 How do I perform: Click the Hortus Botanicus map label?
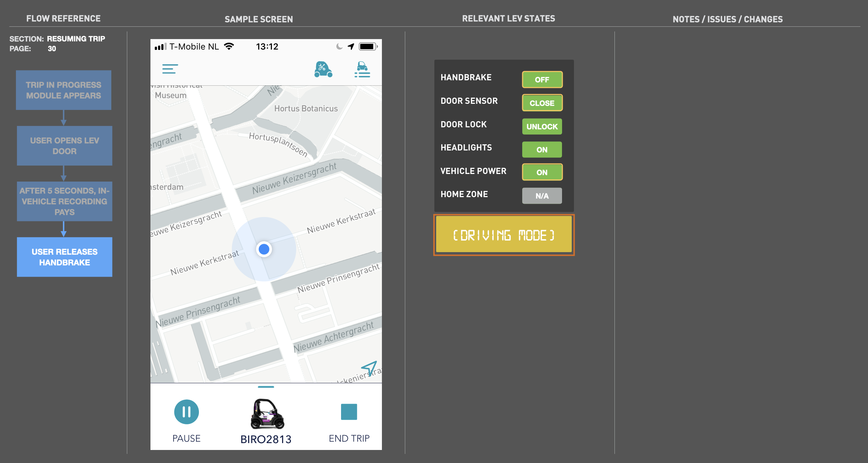(306, 109)
